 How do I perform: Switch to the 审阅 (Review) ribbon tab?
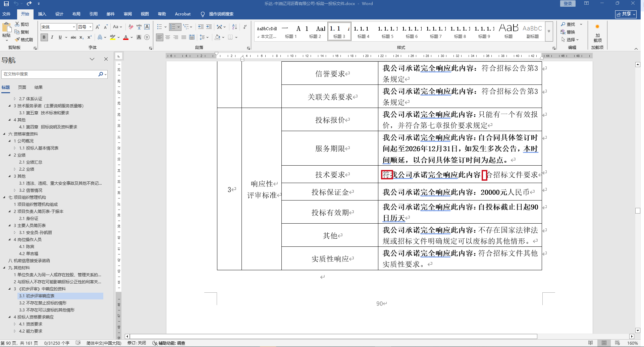[128, 14]
